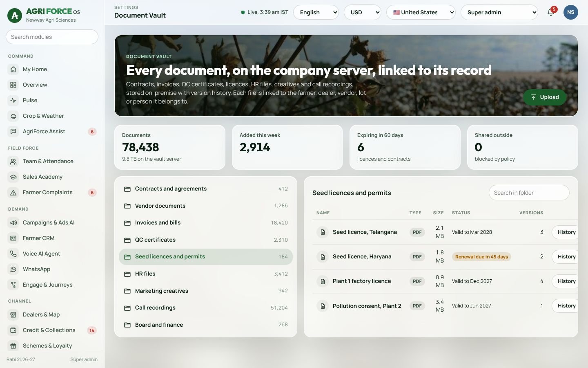Click the WhatsApp icon in sidebar
Image resolution: width=588 pixels, height=368 pixels.
click(x=13, y=269)
